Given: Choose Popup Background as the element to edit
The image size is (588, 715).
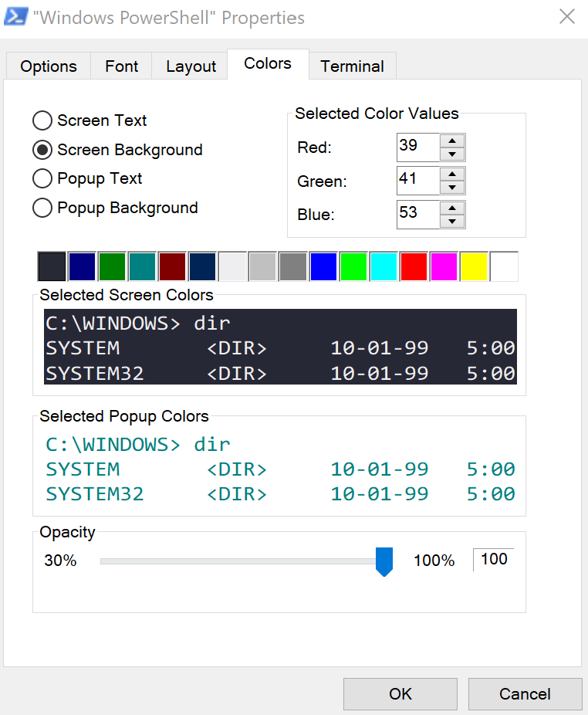Looking at the screenshot, I should (x=42, y=208).
